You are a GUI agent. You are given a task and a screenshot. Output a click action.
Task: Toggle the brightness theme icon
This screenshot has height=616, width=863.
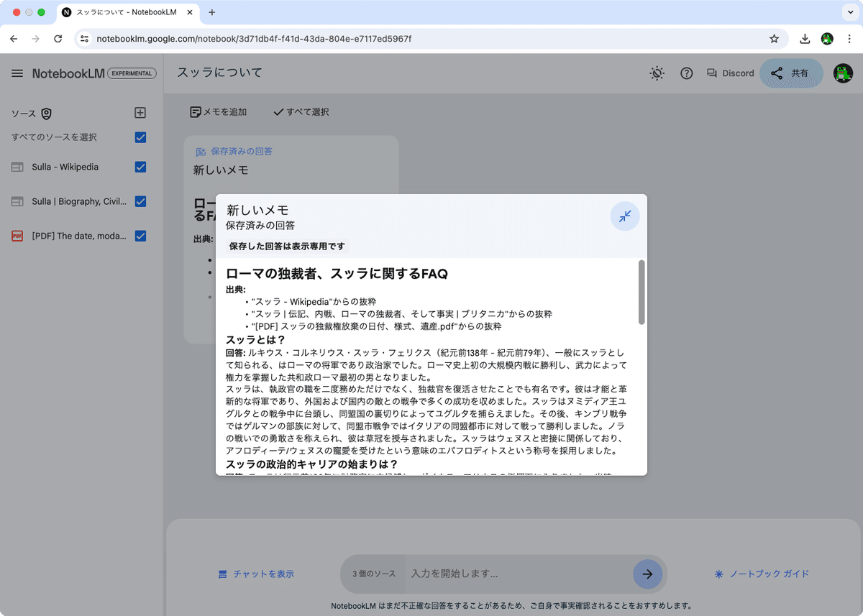(x=657, y=73)
